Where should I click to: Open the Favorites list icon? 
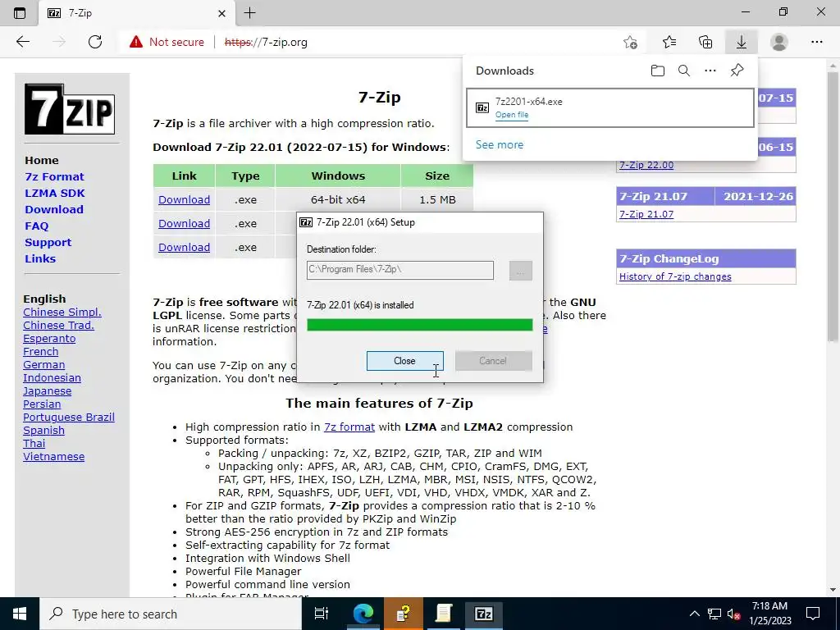[x=669, y=42]
